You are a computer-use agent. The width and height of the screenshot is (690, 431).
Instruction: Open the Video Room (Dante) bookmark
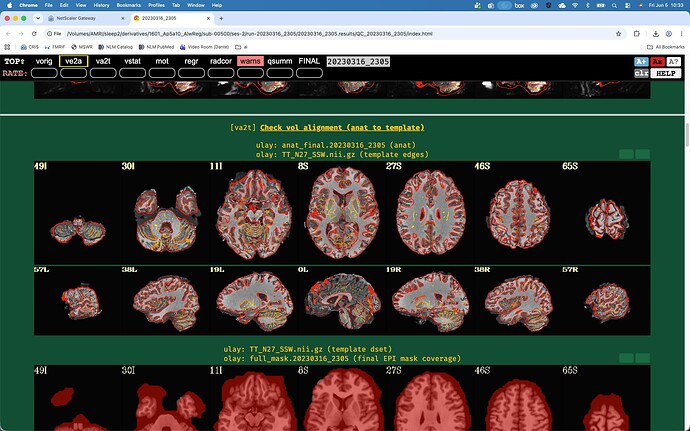(204, 47)
